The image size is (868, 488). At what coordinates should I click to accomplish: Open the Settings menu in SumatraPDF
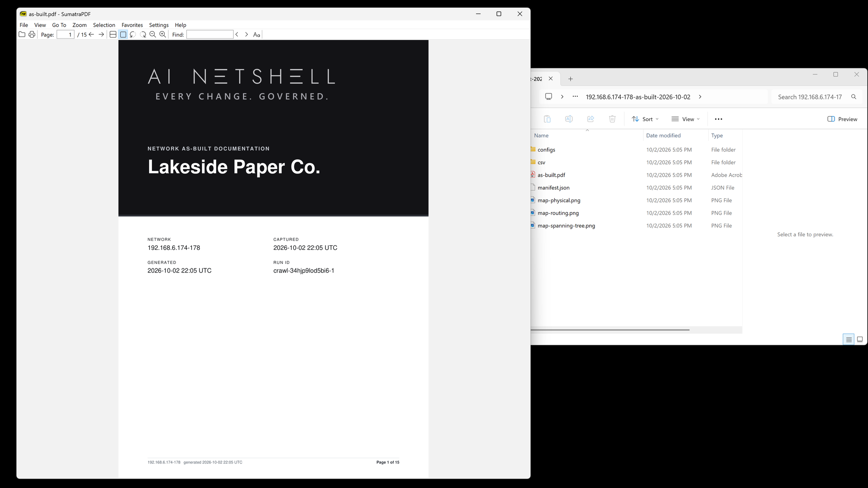click(x=159, y=25)
